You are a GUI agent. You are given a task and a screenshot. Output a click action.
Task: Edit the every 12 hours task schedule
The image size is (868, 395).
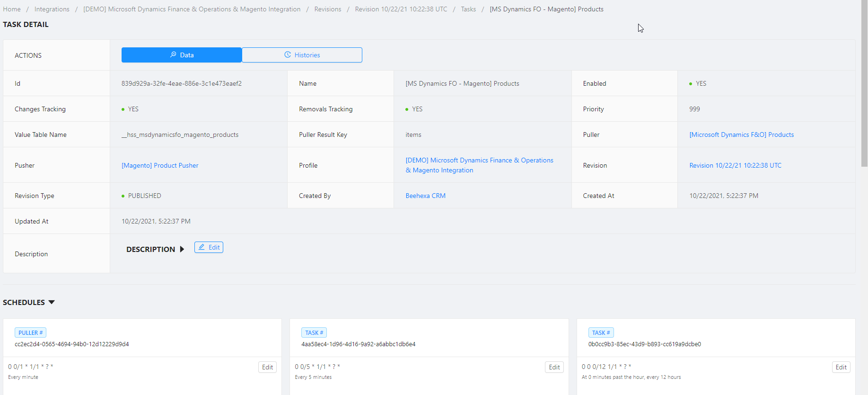click(x=841, y=367)
